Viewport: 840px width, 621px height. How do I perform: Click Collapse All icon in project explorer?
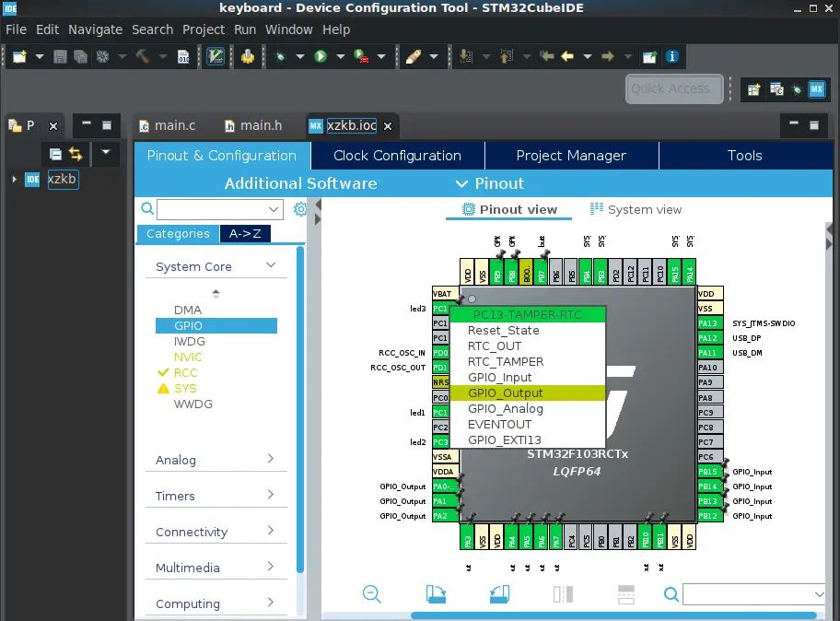[55, 154]
